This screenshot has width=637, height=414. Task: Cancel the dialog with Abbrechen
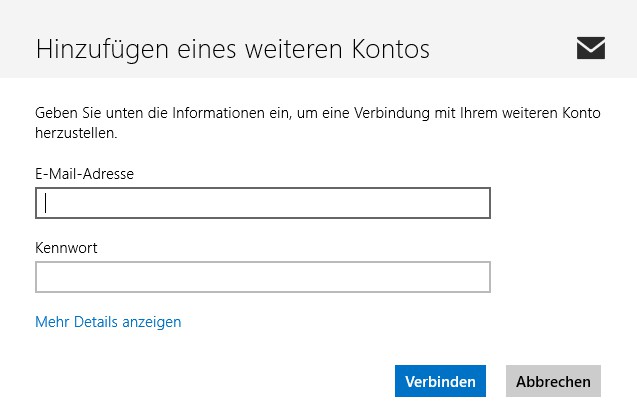pyautogui.click(x=553, y=381)
